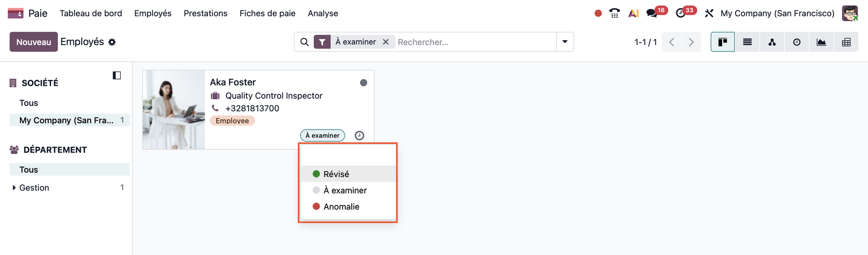Image resolution: width=868 pixels, height=255 pixels.
Task: Choose the À examiner state option
Action: [345, 190]
